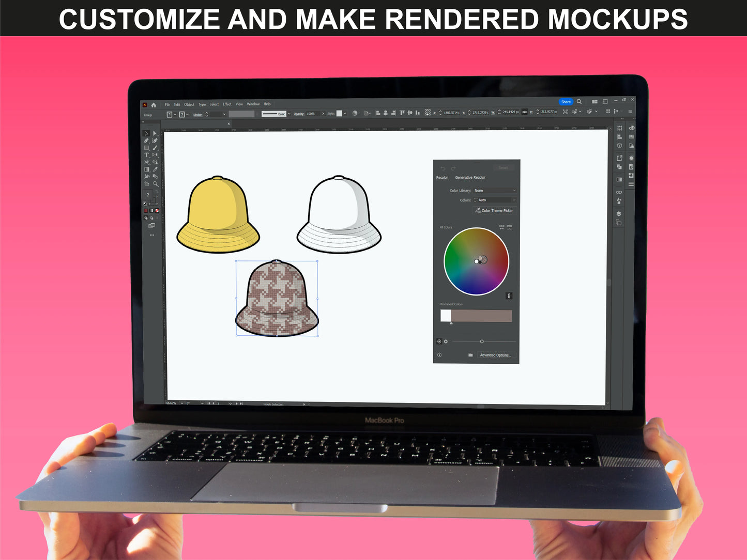Open the Layers panel icon
This screenshot has width=747, height=560.
coord(619,214)
